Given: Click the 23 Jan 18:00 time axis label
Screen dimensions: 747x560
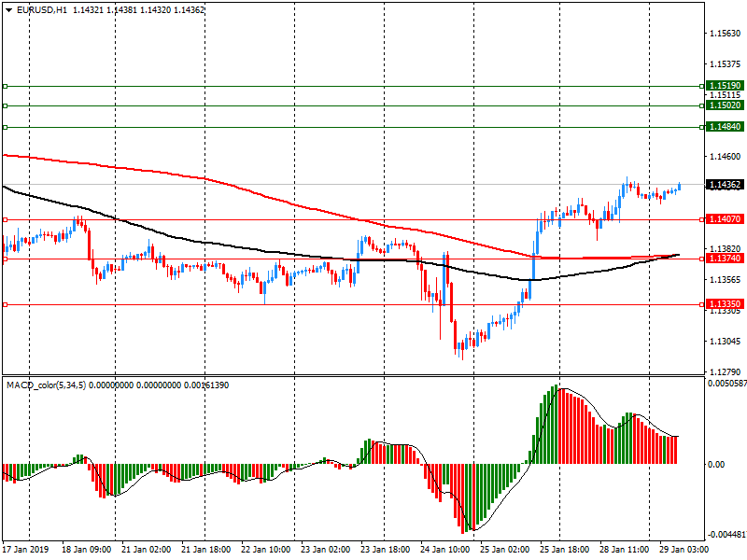Looking at the screenshot, I should (x=386, y=549).
